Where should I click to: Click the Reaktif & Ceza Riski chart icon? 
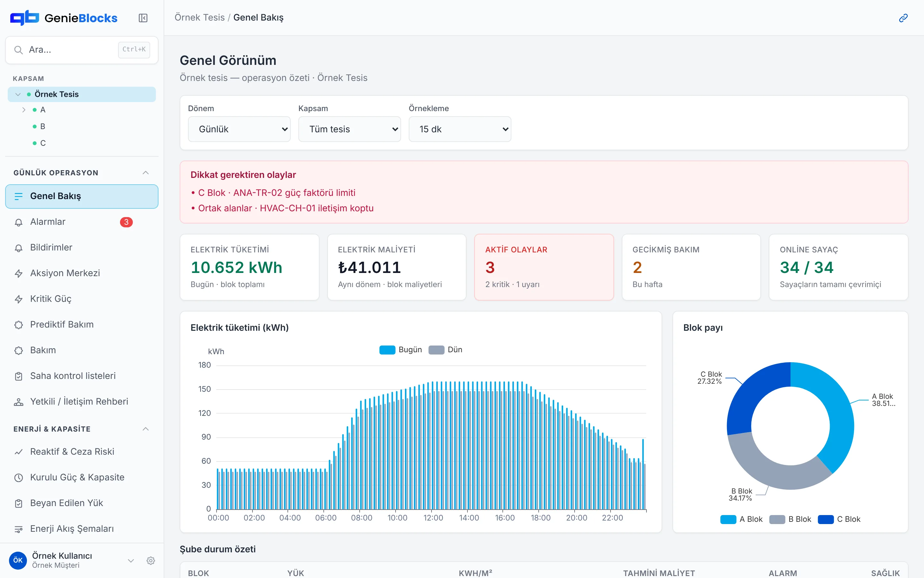click(x=18, y=452)
